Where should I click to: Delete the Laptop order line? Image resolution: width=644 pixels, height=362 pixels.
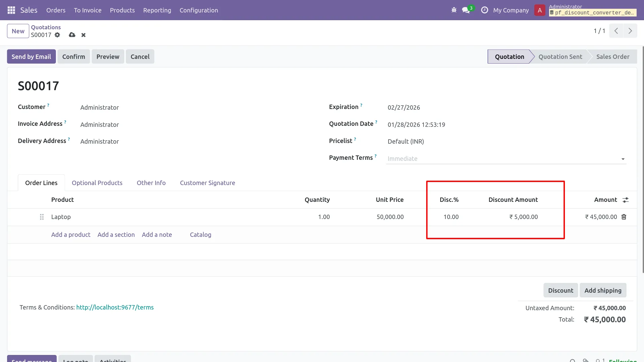[624, 217]
